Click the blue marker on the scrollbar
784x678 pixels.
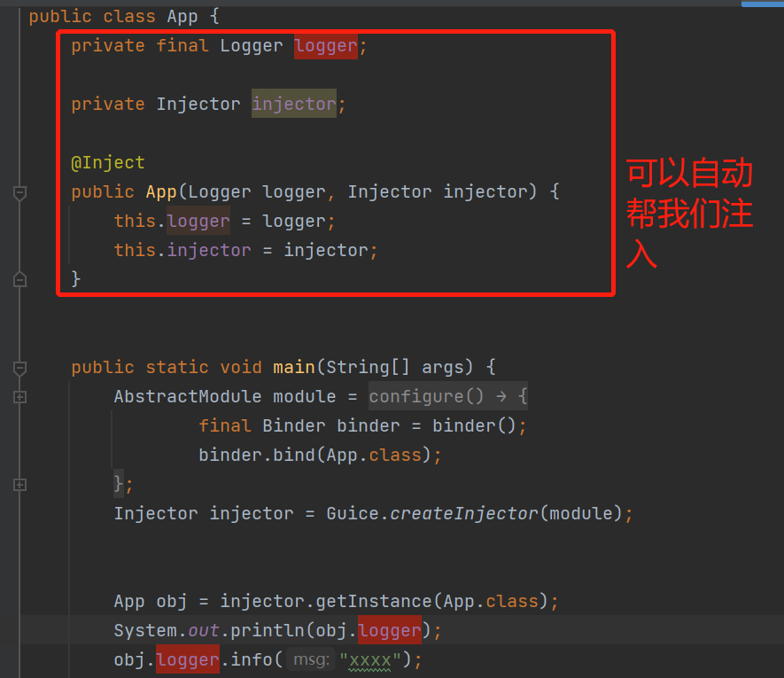click(x=761, y=4)
